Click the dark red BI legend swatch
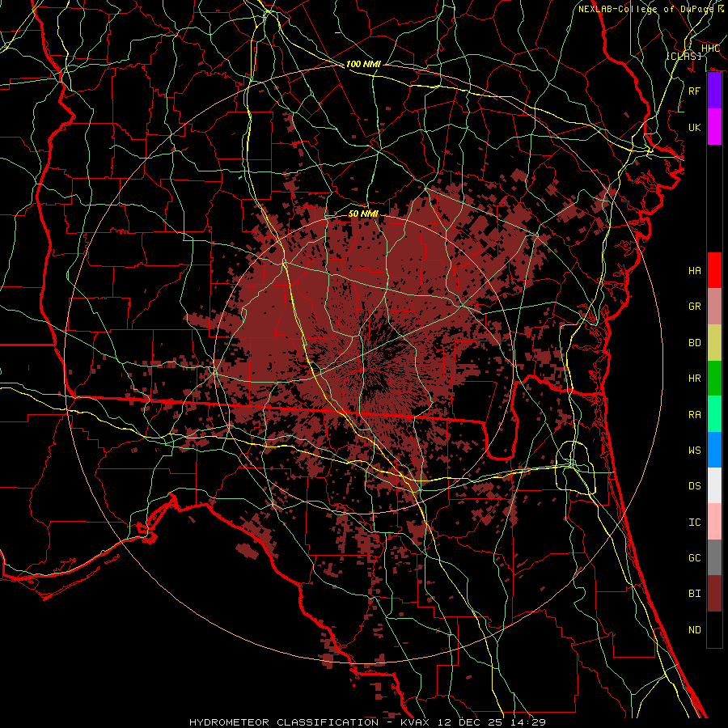Viewport: 728px width, 728px height. (x=714, y=594)
